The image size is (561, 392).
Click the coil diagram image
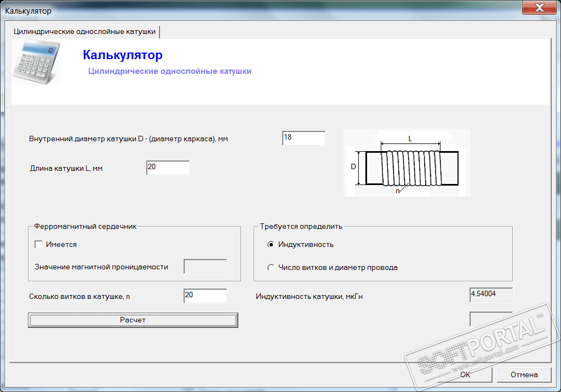[x=407, y=163]
